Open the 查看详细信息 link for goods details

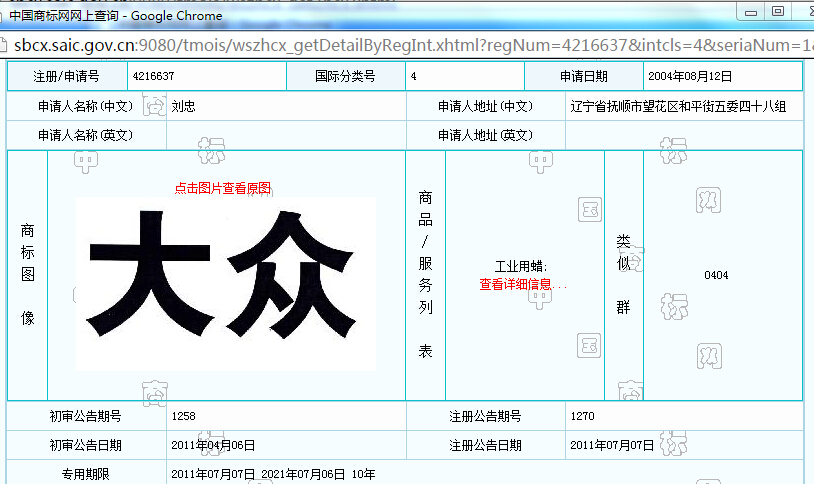coord(522,284)
